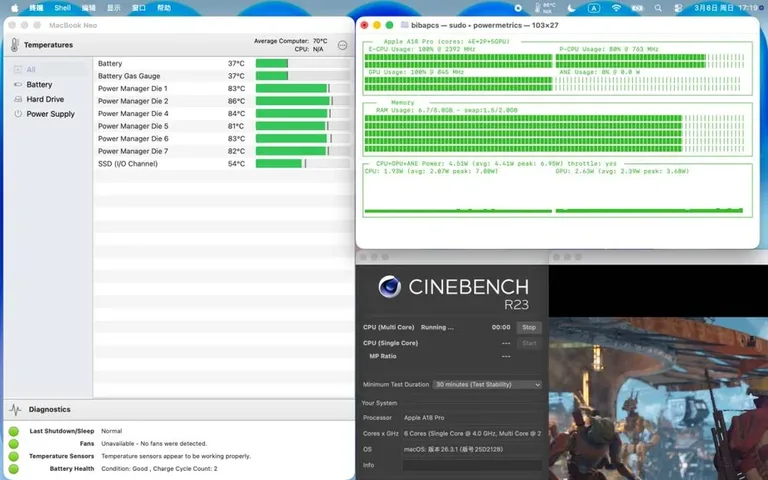Open the Edit menu in menu bar
This screenshot has height=480, width=768.
coord(89,8)
